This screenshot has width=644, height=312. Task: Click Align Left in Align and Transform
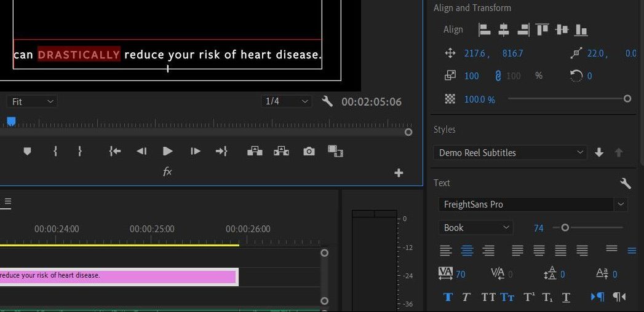[485, 29]
